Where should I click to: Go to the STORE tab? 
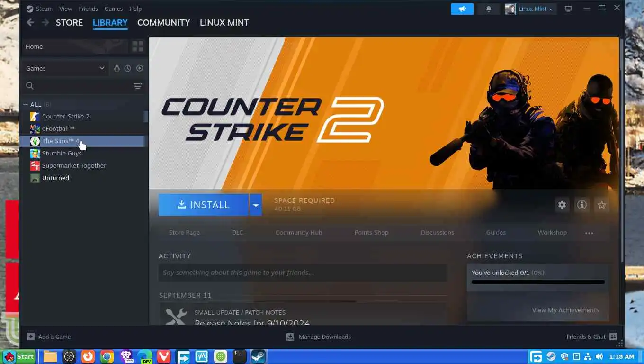click(69, 22)
